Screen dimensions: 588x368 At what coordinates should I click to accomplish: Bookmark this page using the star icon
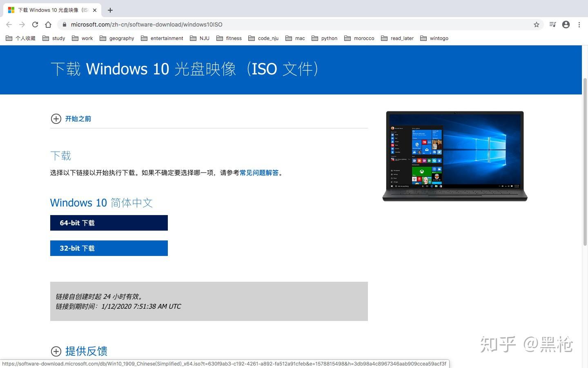pos(536,25)
